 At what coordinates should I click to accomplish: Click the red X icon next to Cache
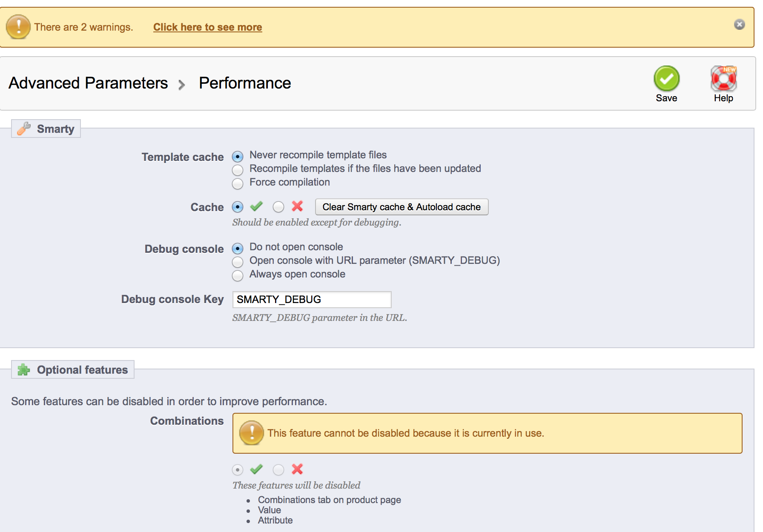click(x=297, y=207)
